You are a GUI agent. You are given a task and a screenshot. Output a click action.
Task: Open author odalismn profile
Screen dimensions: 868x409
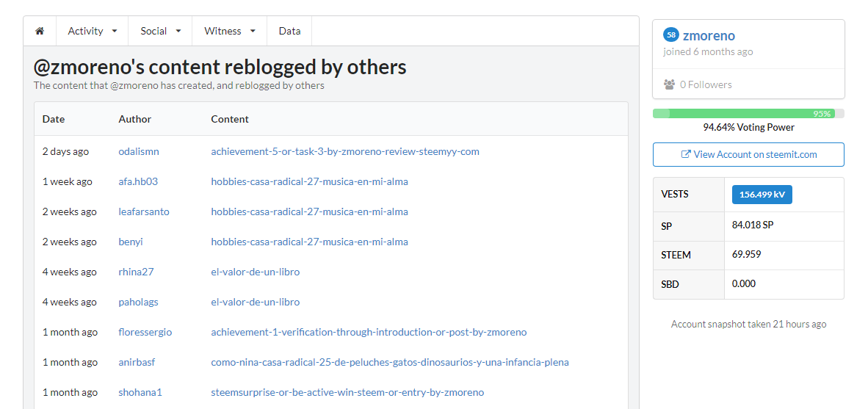[138, 151]
